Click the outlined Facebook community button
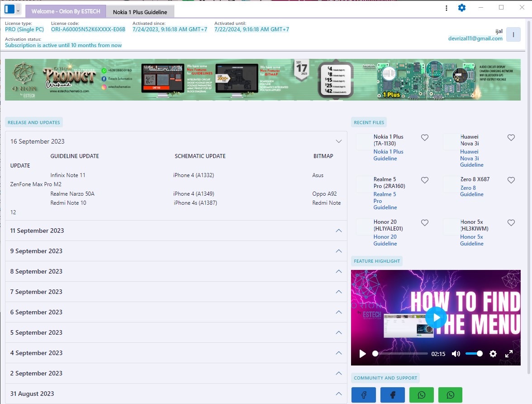 click(363, 395)
